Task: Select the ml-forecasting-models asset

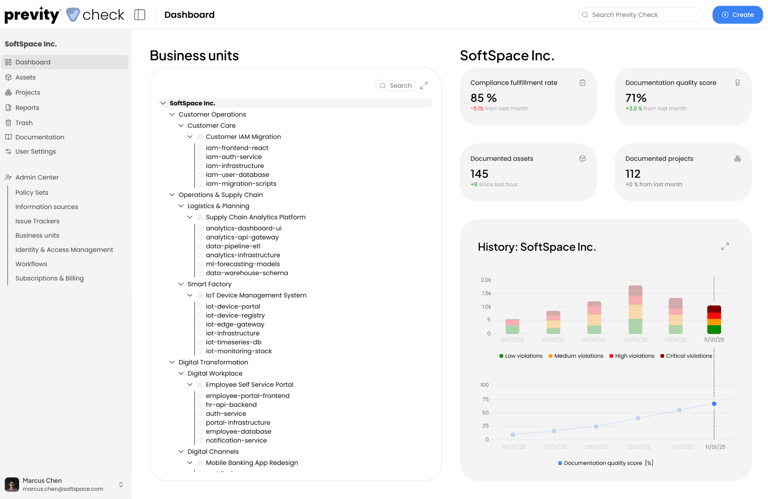Action: tap(243, 264)
